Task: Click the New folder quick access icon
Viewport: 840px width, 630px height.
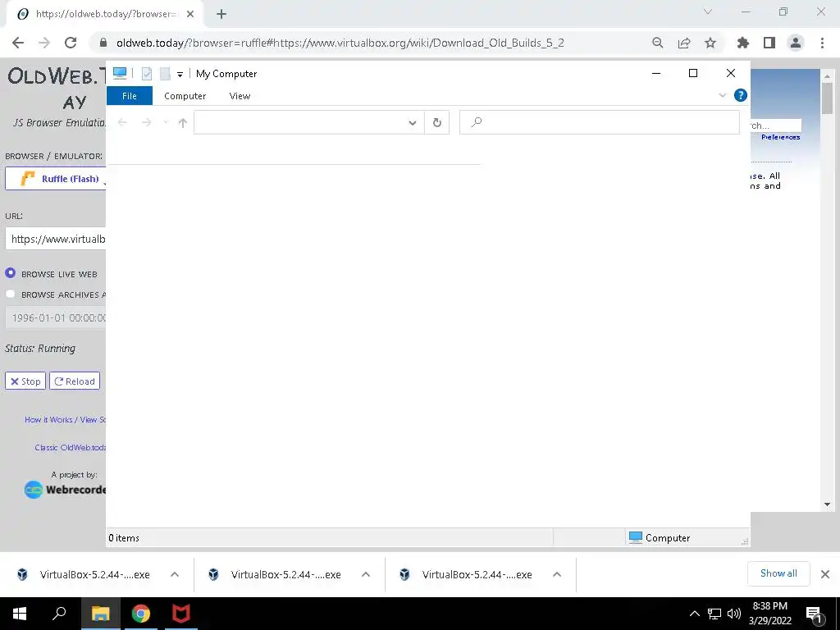Action: pos(165,74)
